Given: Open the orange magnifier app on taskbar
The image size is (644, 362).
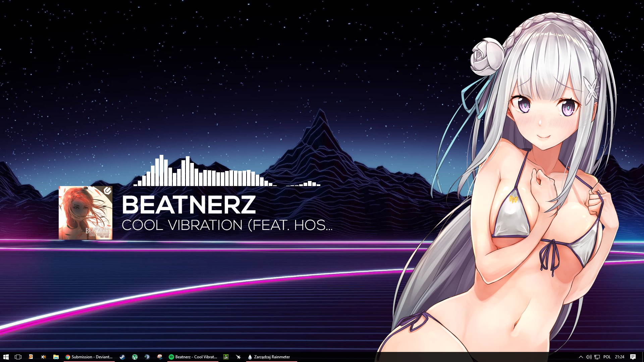Looking at the screenshot, I should click(x=31, y=357).
